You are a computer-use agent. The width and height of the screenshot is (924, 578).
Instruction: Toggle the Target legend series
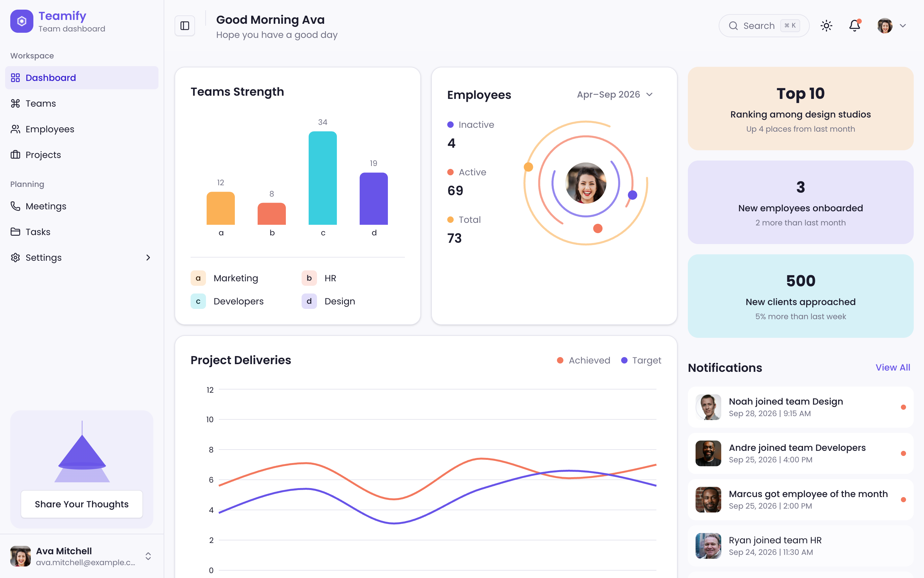tap(641, 360)
